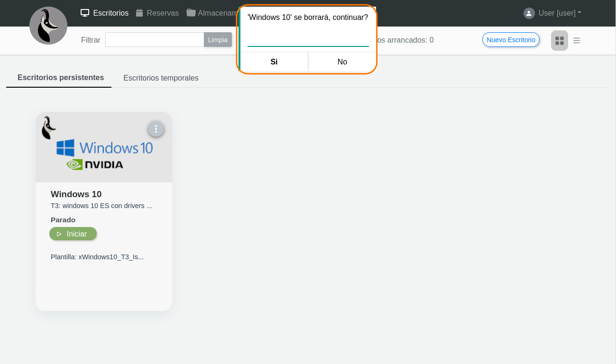Screen dimensions: 616x364
Task: Cancel deletion by clicking No
Action: [342, 62]
